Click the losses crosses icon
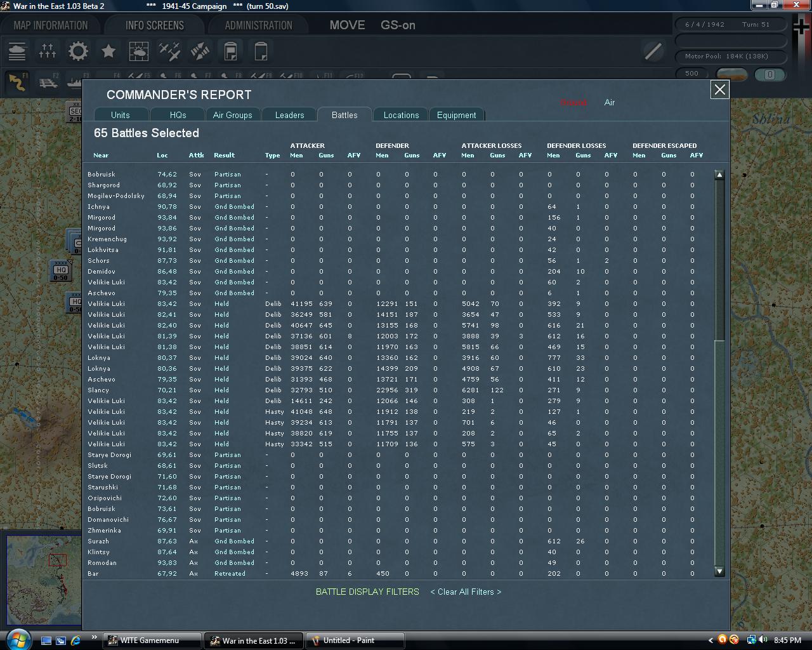Viewport: 812px width, 650px height. click(x=48, y=51)
